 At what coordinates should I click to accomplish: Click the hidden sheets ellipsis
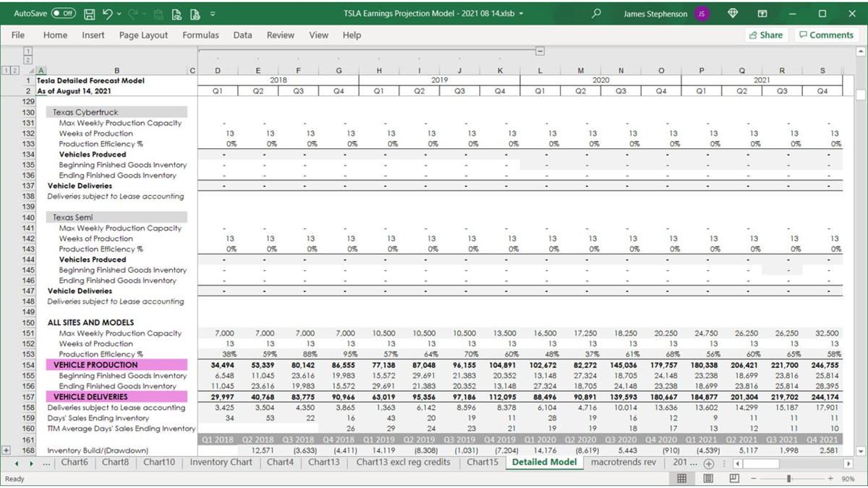46,463
